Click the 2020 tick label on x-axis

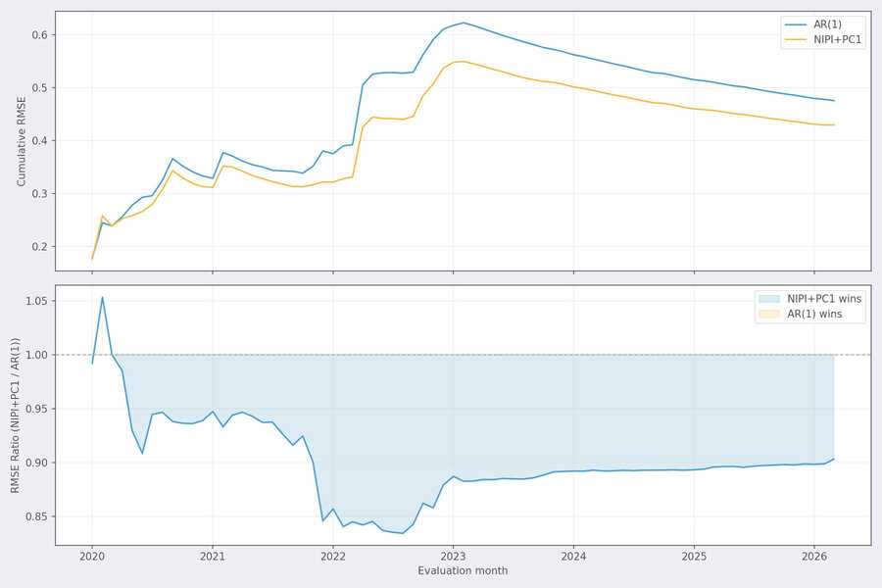coord(92,555)
